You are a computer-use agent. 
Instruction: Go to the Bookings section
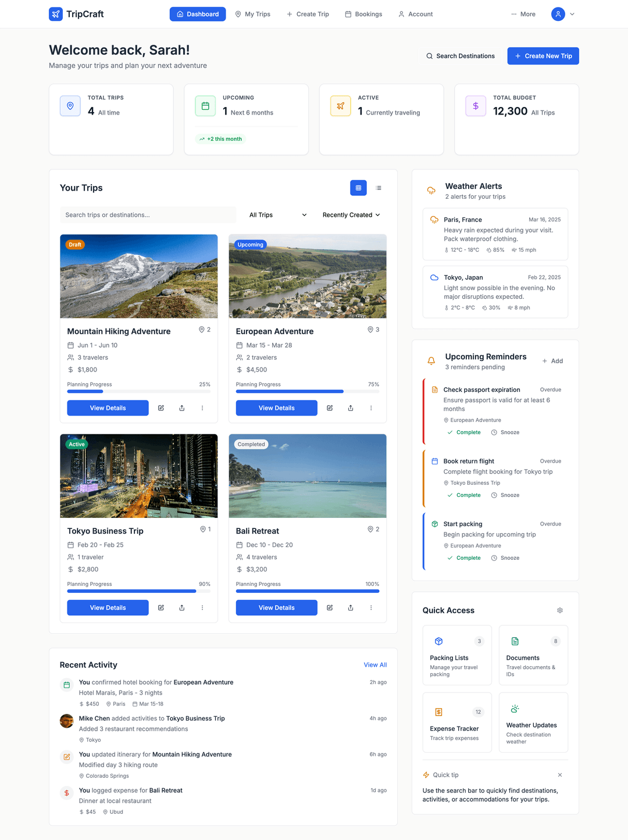(363, 14)
